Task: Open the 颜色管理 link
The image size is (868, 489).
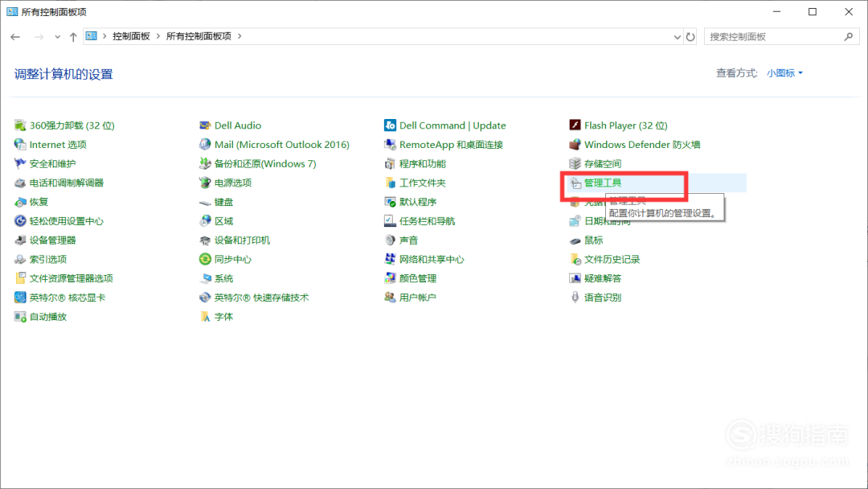Action: click(418, 278)
